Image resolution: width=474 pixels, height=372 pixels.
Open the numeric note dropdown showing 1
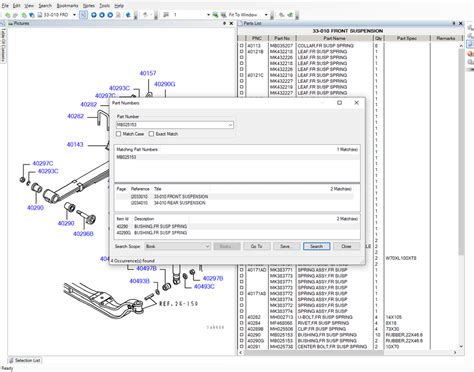[x=208, y=15]
